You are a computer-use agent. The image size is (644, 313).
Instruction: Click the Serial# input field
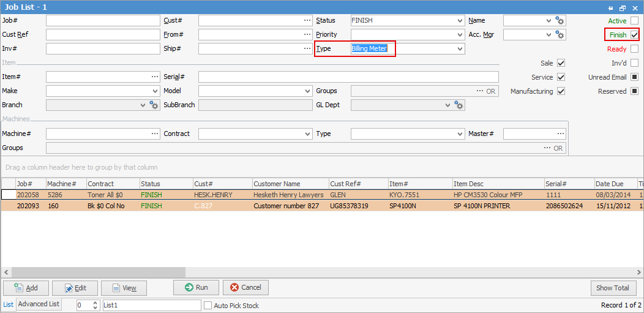(348, 77)
